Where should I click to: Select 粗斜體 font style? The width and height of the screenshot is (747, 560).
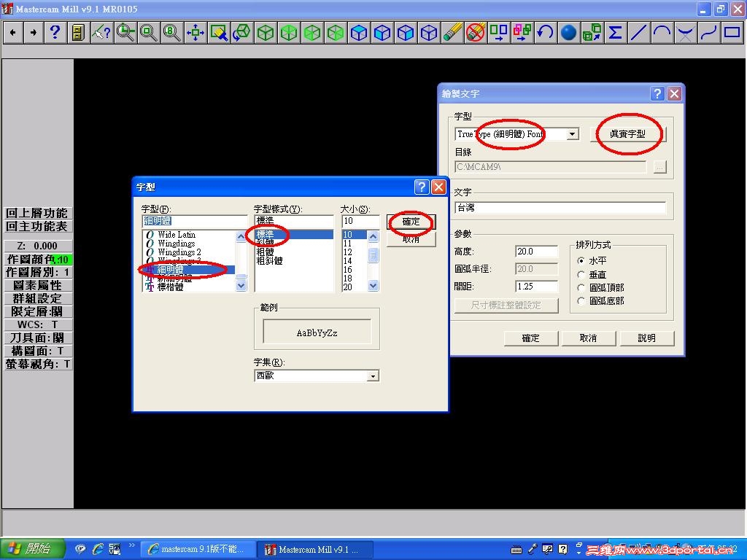pos(270,261)
